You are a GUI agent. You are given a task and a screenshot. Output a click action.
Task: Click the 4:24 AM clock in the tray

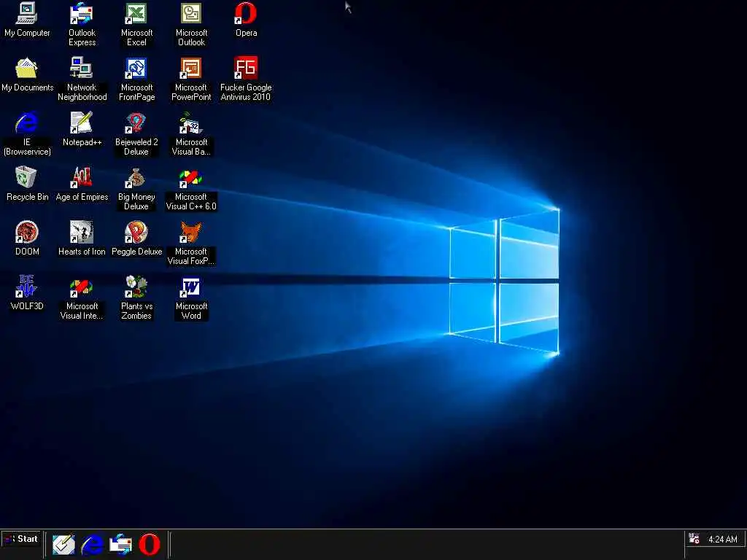[723, 539]
